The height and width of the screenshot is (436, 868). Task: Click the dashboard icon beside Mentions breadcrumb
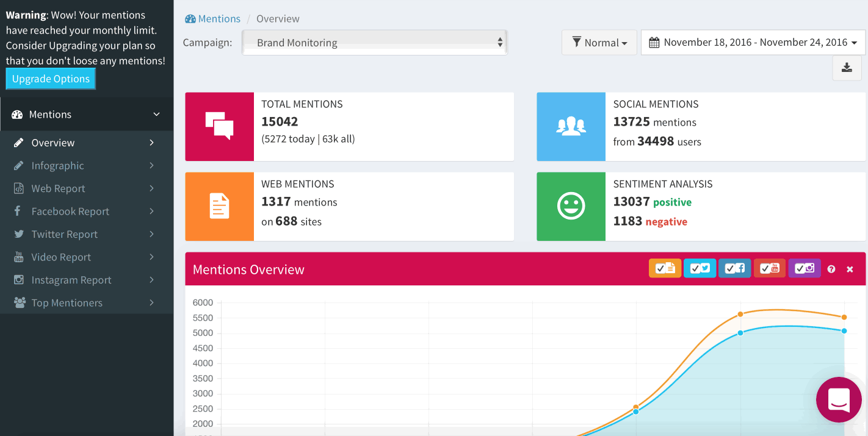[x=190, y=19]
